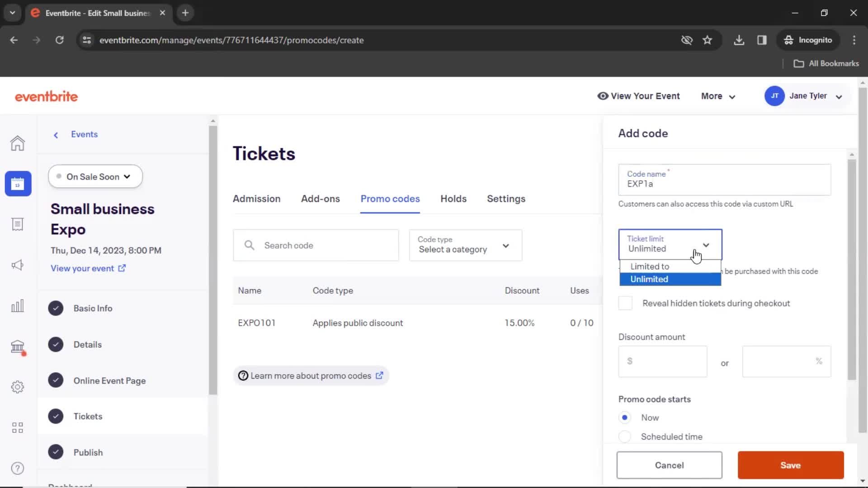Click the orders/list icon in sidebar
Image resolution: width=868 pixels, height=488 pixels.
(x=17, y=224)
